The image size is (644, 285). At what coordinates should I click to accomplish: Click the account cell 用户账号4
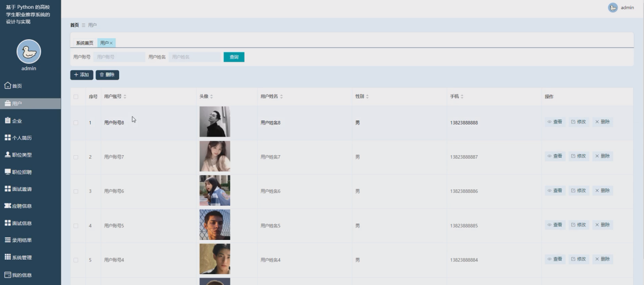pos(114,260)
